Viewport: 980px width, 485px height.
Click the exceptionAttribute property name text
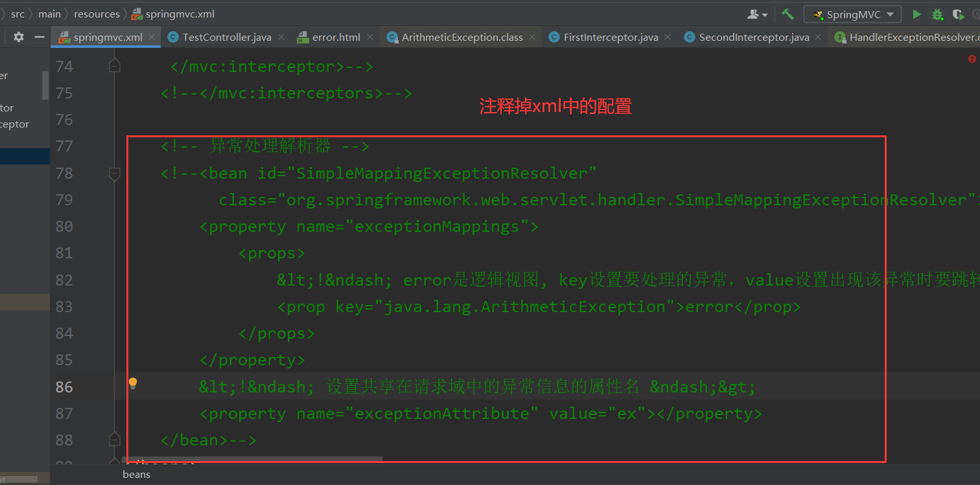tap(441, 413)
